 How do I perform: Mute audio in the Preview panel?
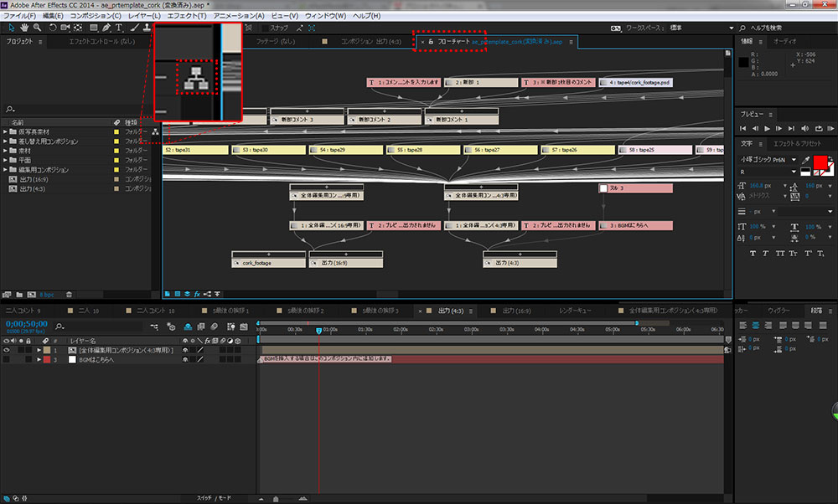804,128
